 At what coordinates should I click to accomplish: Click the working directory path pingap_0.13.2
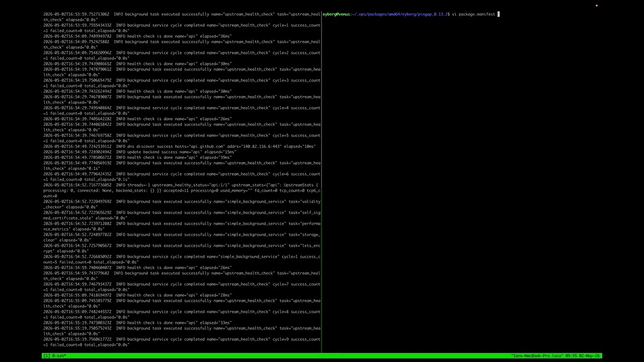tap(432, 14)
